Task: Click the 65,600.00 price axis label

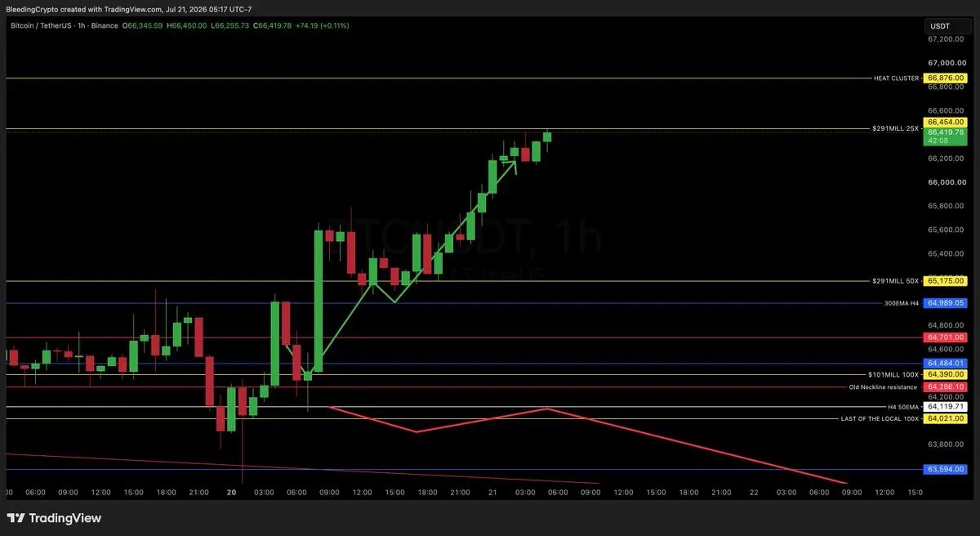Action: (947, 230)
